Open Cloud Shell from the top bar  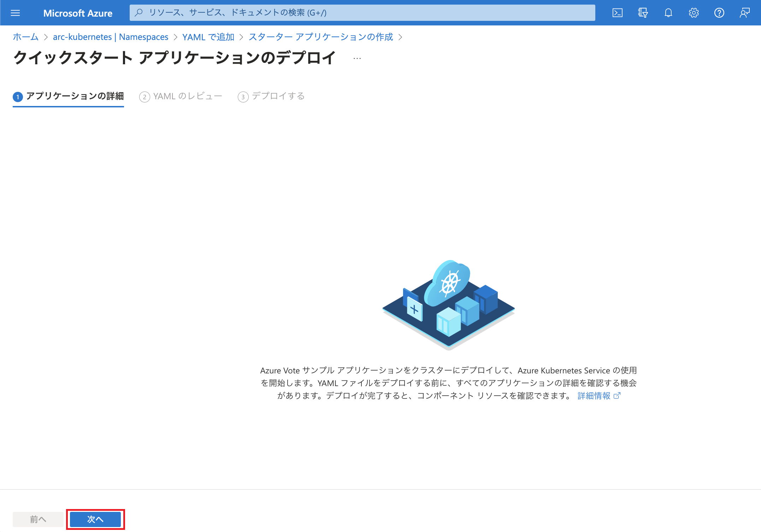617,13
